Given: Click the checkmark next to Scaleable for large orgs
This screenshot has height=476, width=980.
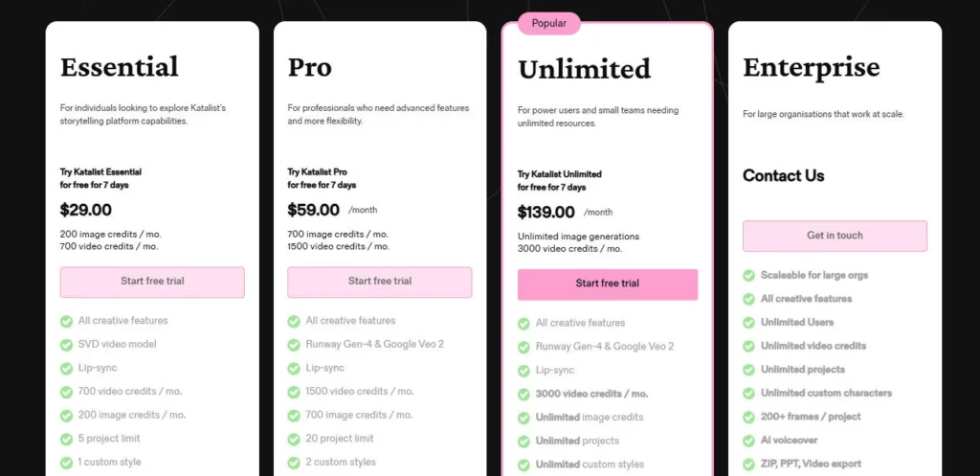Looking at the screenshot, I should 748,276.
